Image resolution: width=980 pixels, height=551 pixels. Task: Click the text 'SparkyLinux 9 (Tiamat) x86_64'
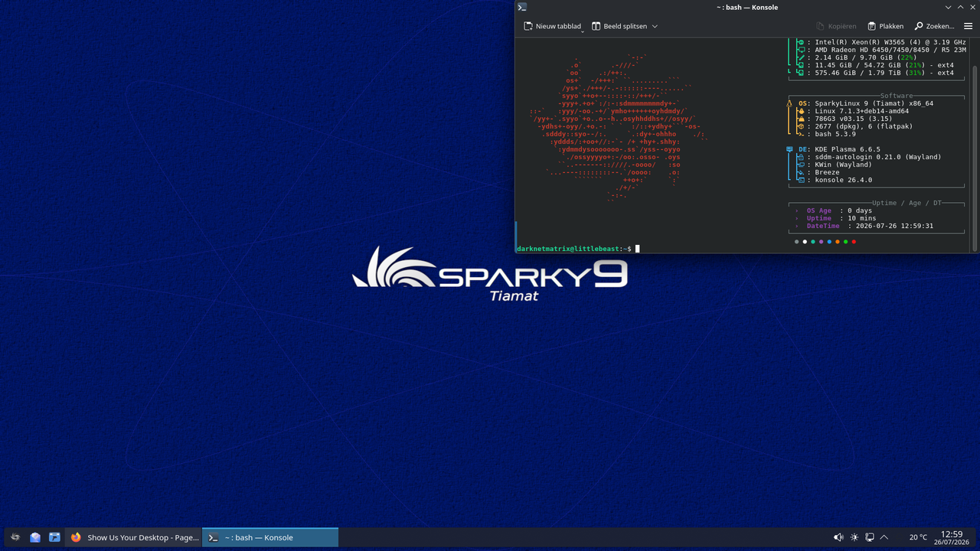[874, 103]
